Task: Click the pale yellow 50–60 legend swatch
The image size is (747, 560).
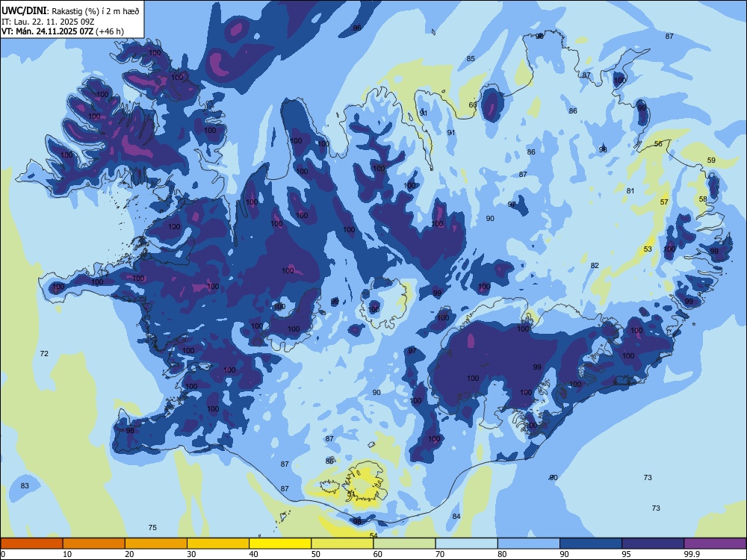Action: tap(342, 544)
